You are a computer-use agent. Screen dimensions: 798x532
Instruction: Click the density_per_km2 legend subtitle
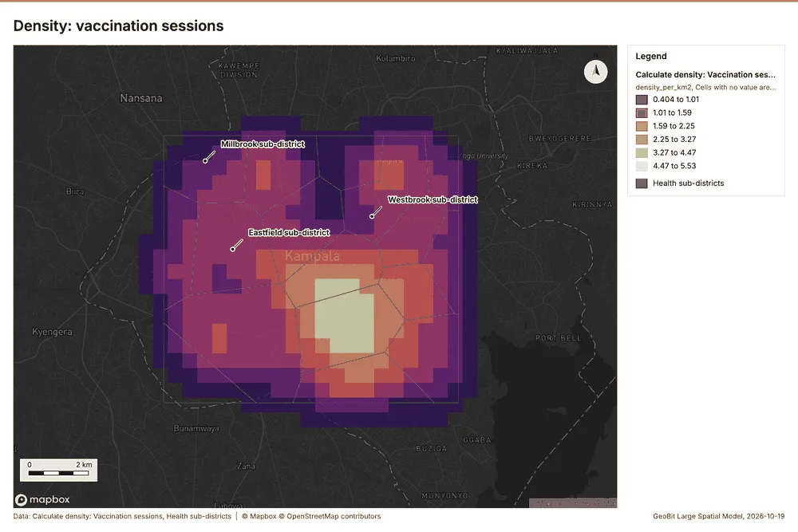tap(705, 88)
